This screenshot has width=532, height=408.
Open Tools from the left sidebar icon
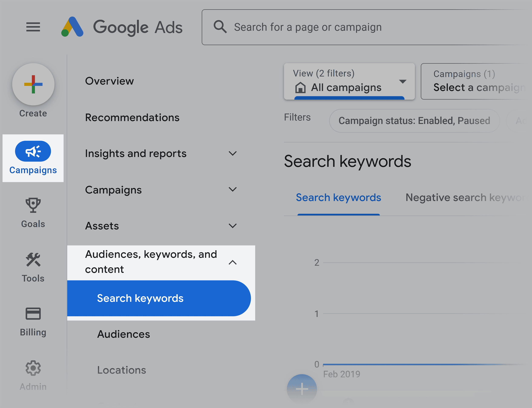[33, 260]
